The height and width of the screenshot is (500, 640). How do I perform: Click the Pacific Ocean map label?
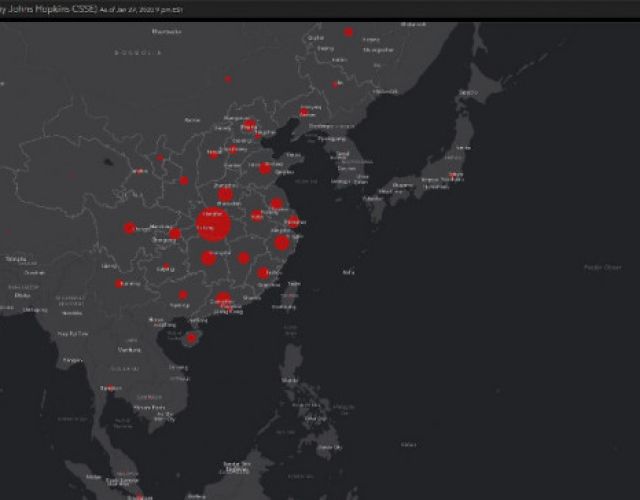[x=602, y=267]
